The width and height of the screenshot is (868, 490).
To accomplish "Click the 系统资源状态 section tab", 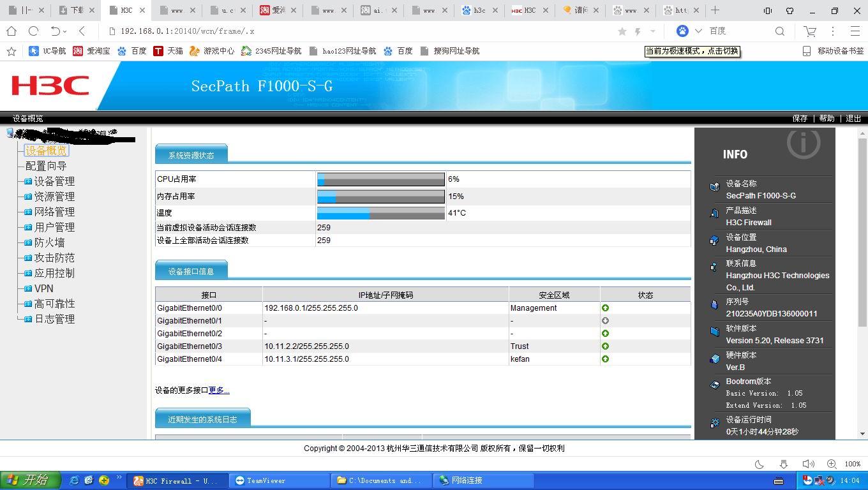I will tap(191, 155).
